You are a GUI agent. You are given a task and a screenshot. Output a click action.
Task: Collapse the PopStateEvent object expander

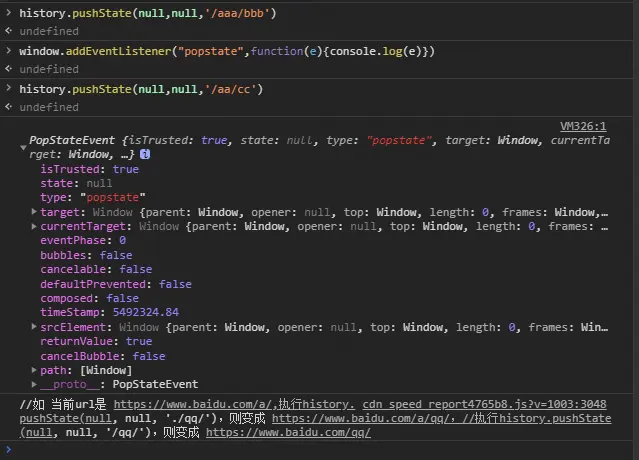(x=23, y=147)
